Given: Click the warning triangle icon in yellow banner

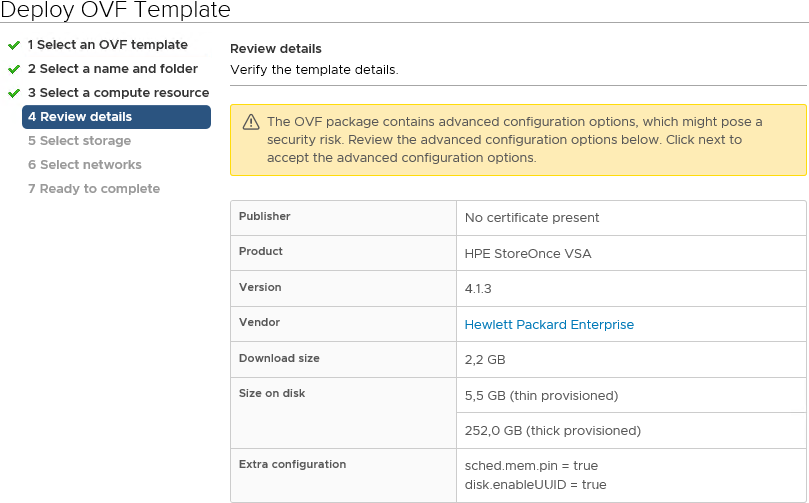Looking at the screenshot, I should tap(251, 122).
